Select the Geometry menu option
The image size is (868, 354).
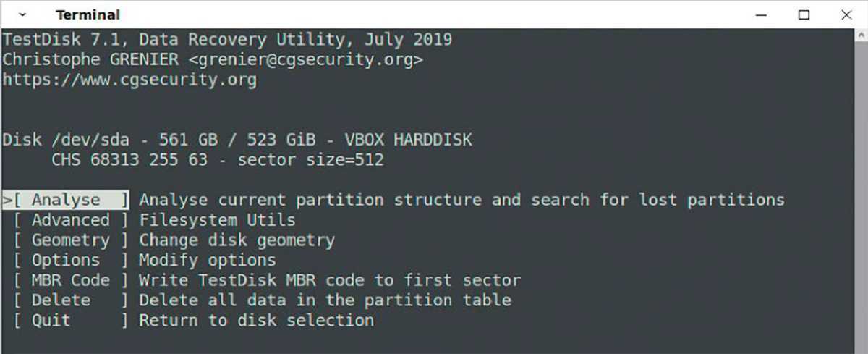(70, 240)
